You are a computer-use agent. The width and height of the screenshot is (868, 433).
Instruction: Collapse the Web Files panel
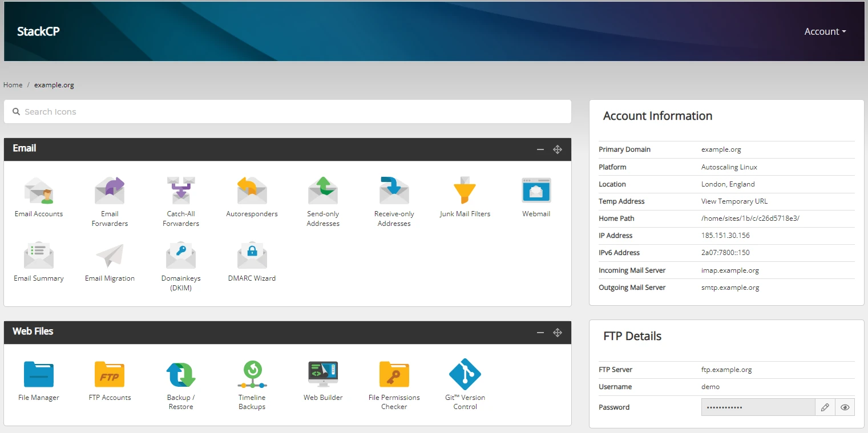coord(540,333)
